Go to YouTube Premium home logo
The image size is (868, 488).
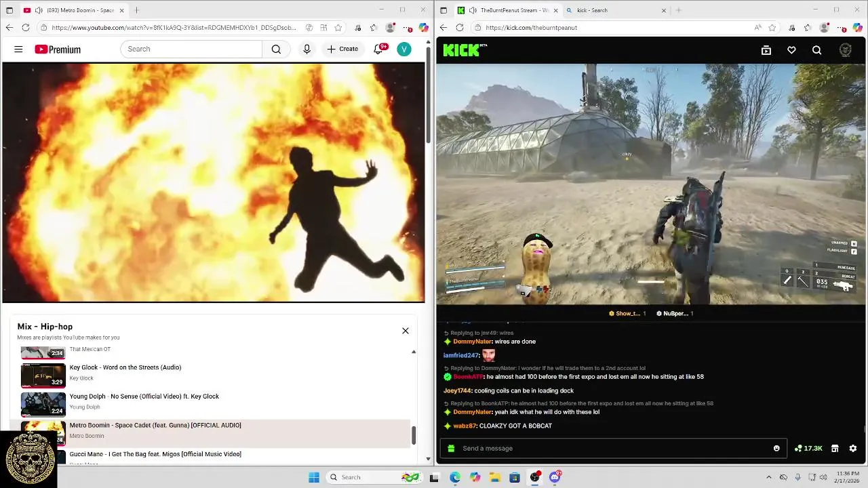[58, 49]
